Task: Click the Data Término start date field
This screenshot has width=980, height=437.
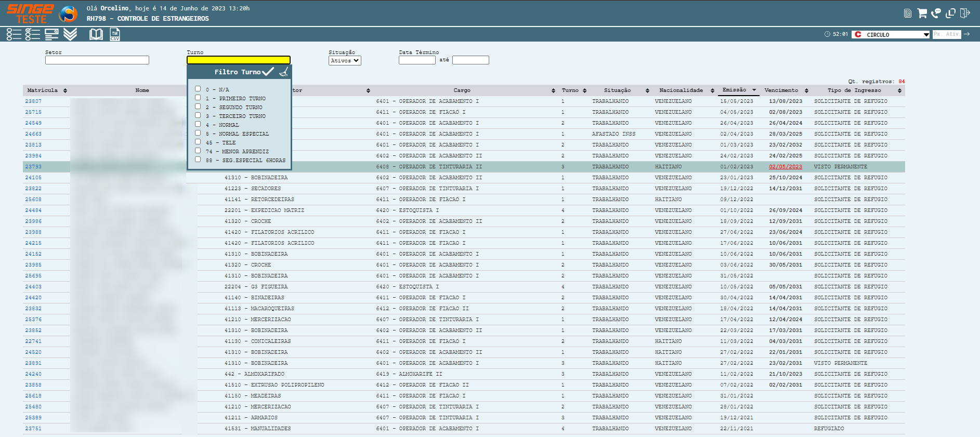Action: tap(417, 60)
